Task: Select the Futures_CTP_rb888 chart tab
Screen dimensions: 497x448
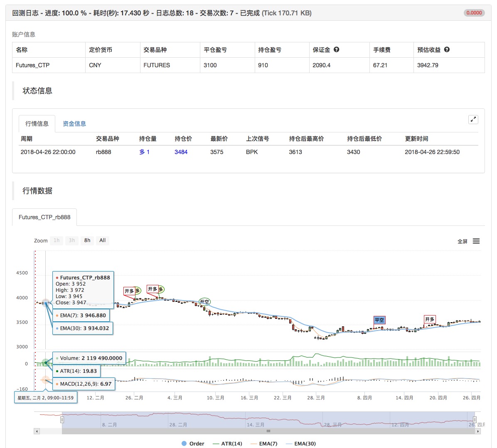Action: pyautogui.click(x=44, y=217)
